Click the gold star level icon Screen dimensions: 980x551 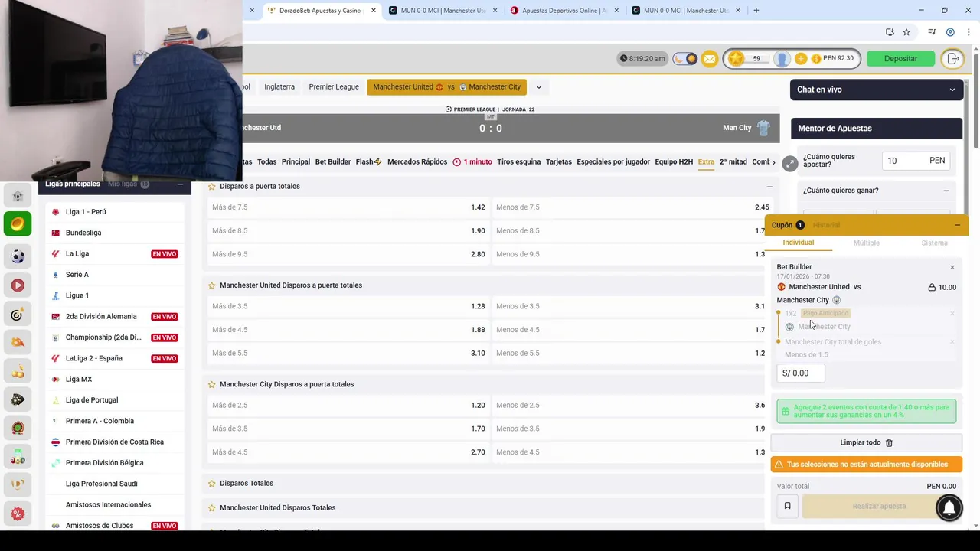[x=736, y=59]
